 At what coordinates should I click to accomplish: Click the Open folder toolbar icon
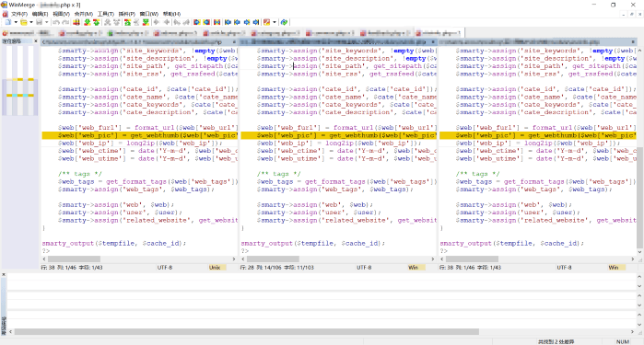[24, 22]
